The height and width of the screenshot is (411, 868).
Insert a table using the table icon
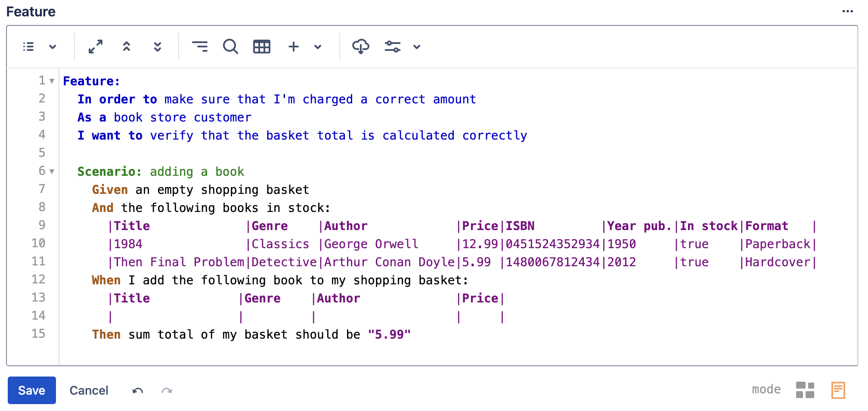click(x=262, y=47)
